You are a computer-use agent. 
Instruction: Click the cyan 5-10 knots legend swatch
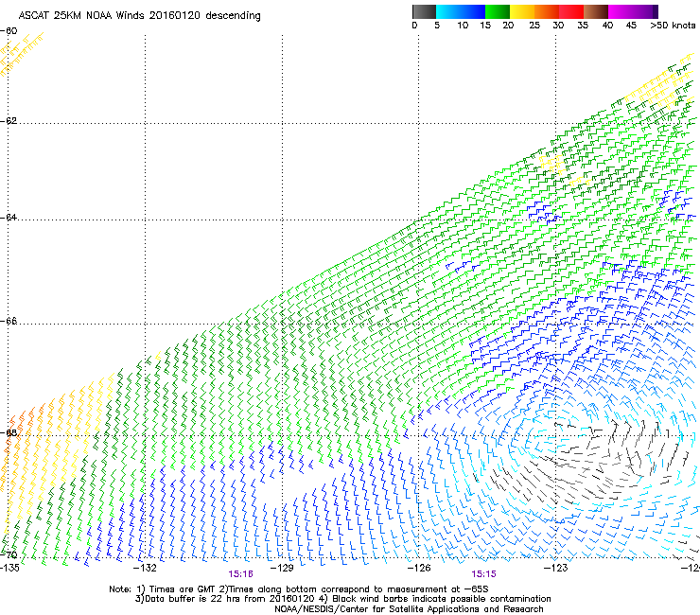448,11
